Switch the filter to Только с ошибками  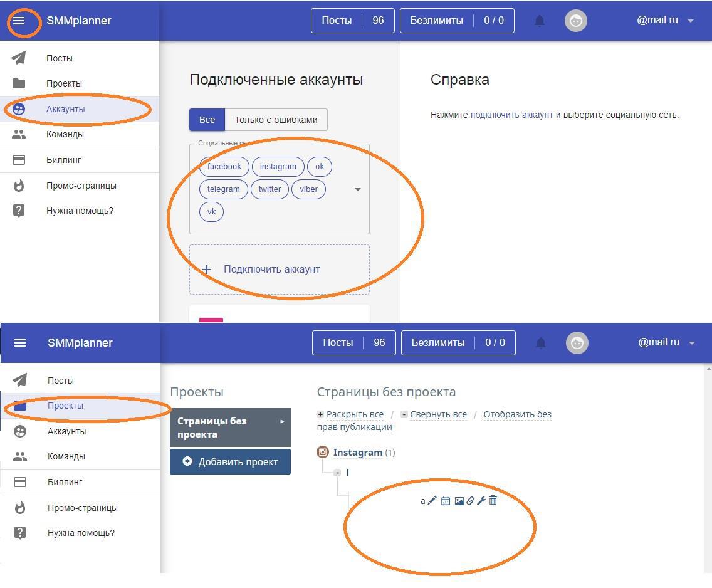[x=276, y=120]
